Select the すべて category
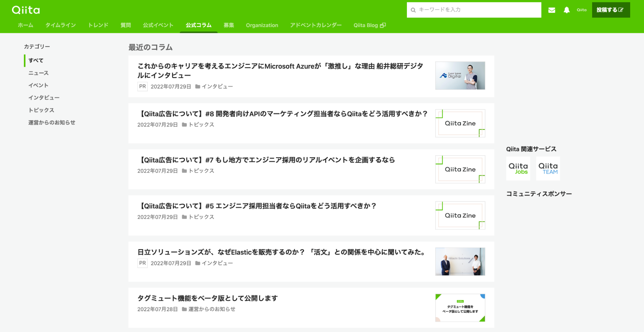The image size is (644, 332). point(36,60)
